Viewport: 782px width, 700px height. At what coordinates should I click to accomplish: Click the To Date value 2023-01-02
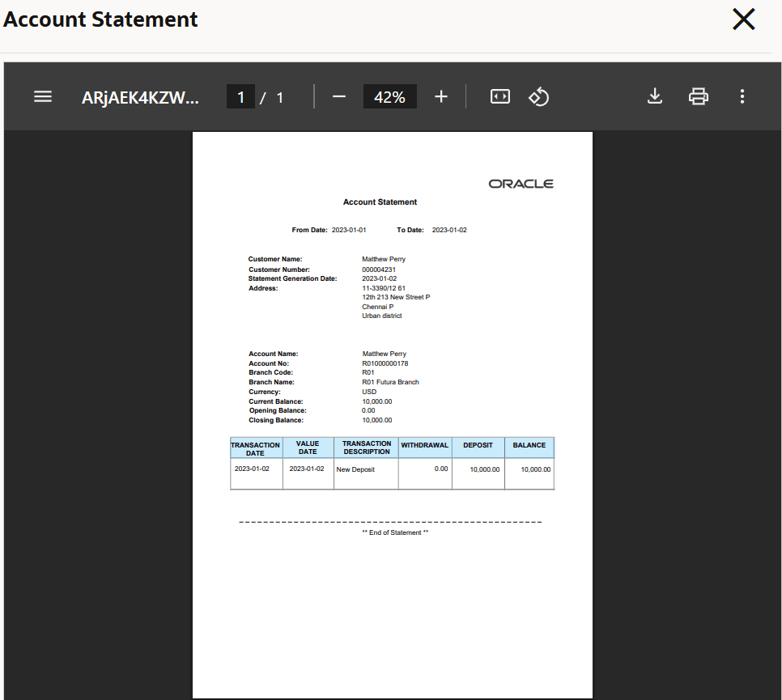click(x=449, y=230)
